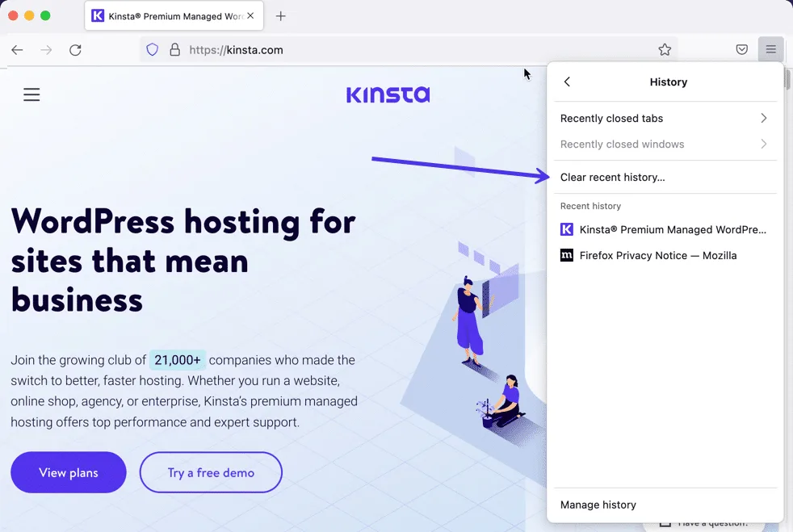Click the Kinsta tab favicon

[x=98, y=15]
